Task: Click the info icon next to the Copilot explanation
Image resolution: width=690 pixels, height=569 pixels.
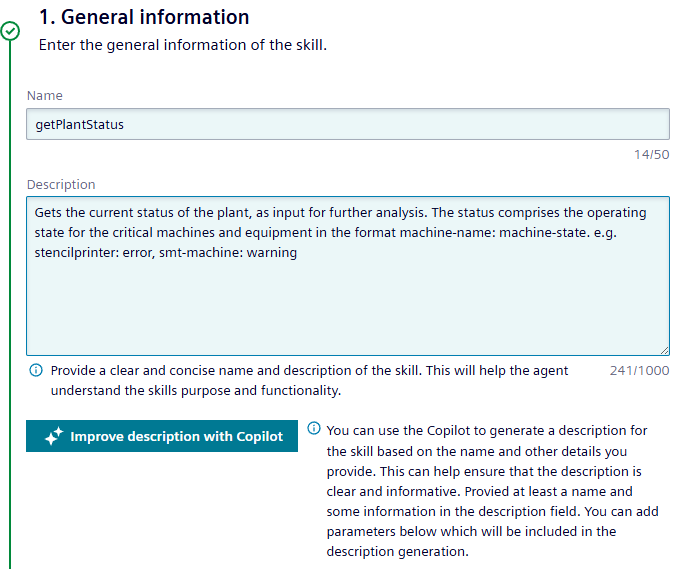Action: (x=314, y=429)
